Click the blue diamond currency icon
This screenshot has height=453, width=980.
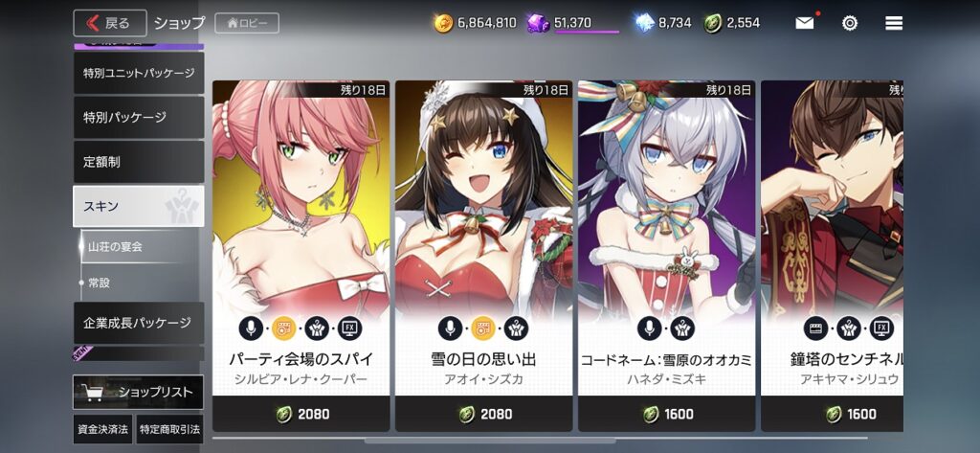(x=644, y=23)
